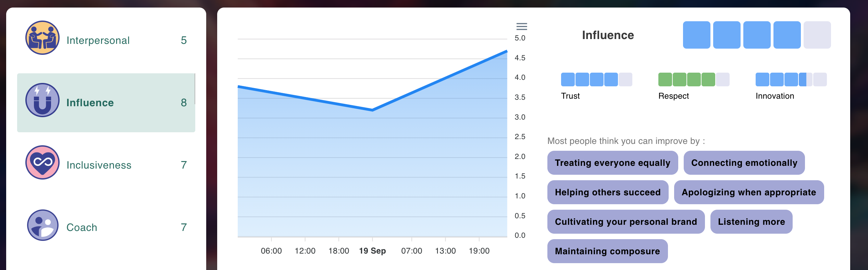This screenshot has height=270, width=868.
Task: Click the Influence magnet icon
Action: pos(42,100)
